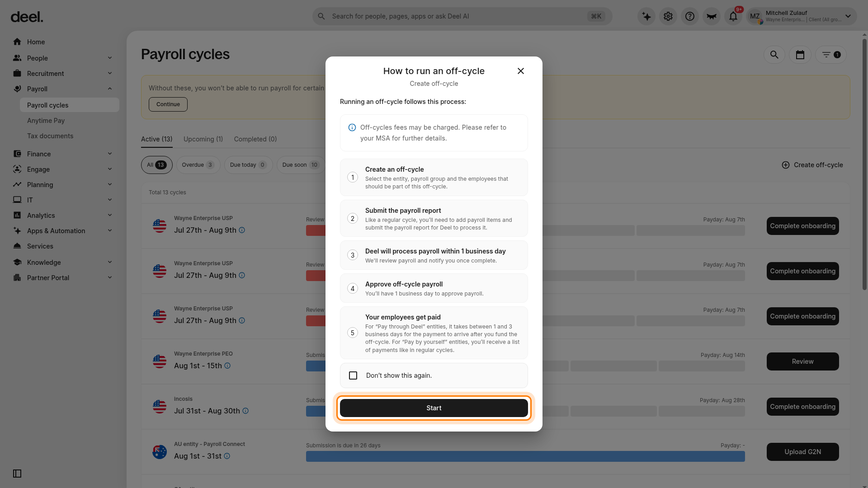
Task: Expand the People menu chevron
Action: [110, 58]
